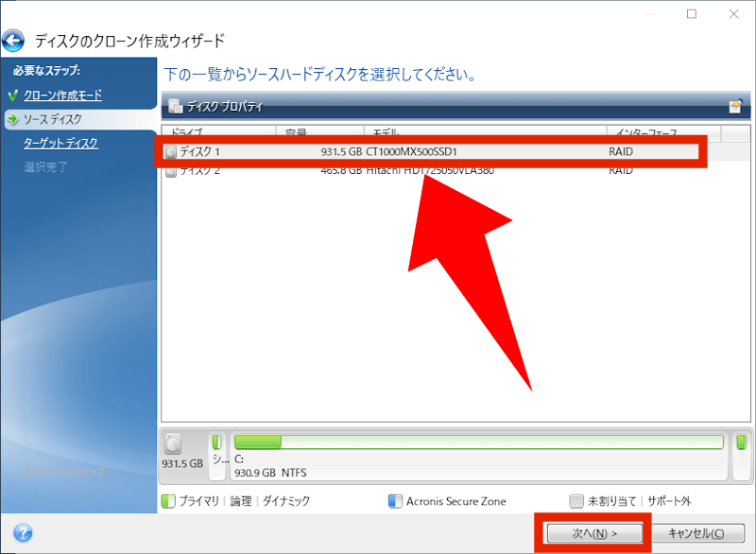
Task: Click the 次へ(N) > button
Action: (594, 533)
